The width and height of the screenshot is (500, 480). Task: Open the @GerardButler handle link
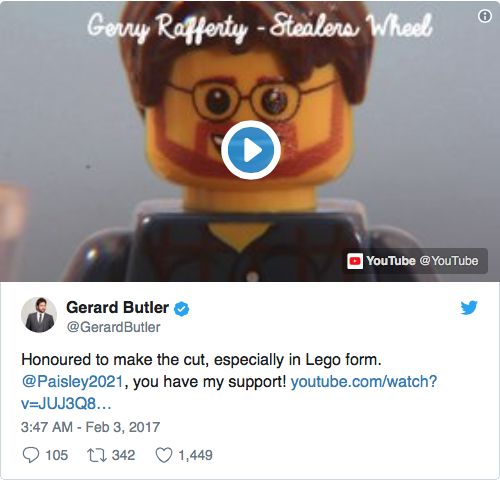tap(114, 327)
